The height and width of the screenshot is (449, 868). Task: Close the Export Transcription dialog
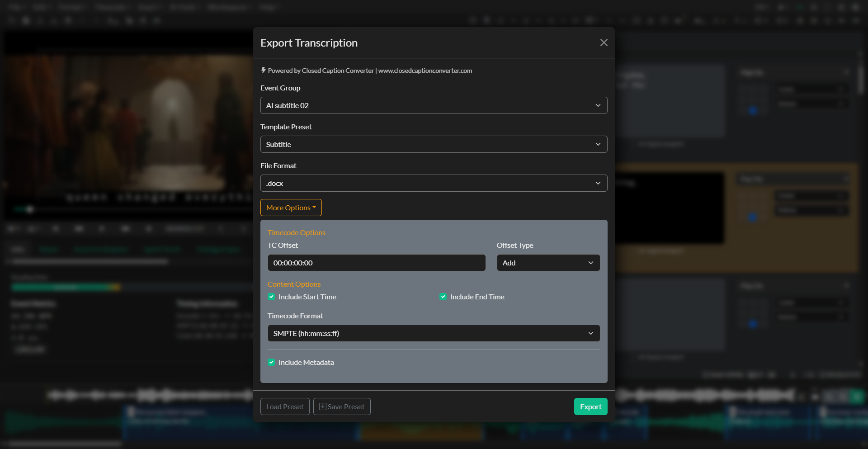click(604, 43)
